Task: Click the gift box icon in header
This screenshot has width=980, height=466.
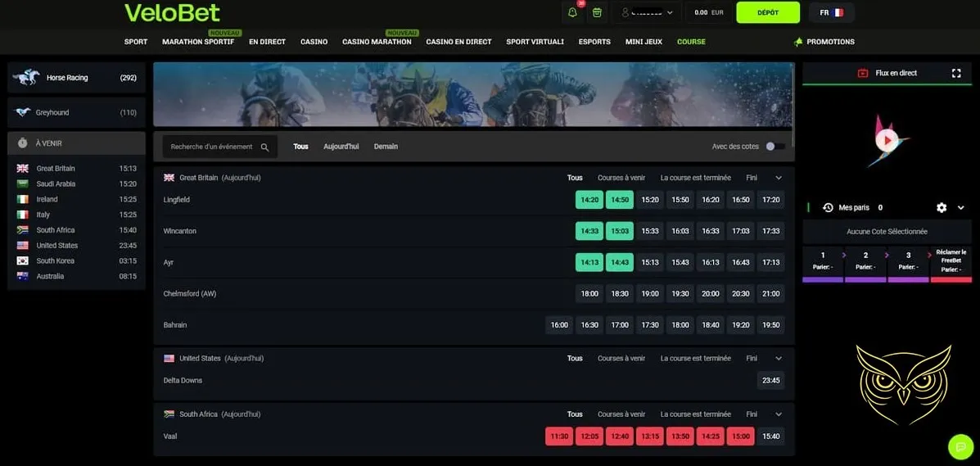Action: tap(597, 12)
